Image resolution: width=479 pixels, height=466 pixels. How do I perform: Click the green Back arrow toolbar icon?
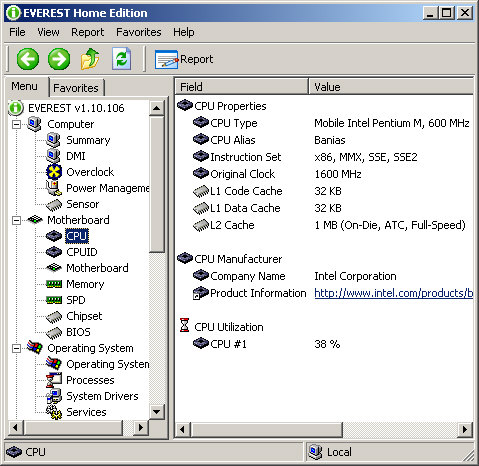coord(28,59)
